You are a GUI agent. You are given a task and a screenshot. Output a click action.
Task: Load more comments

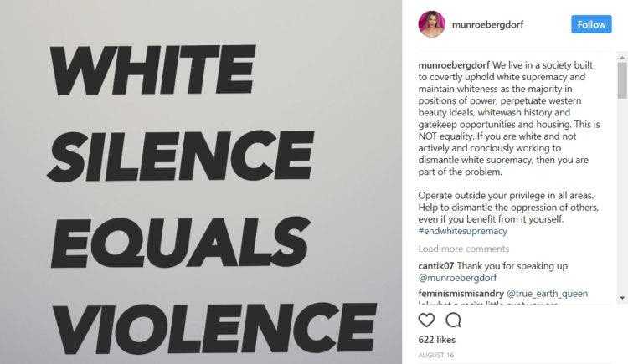click(463, 249)
